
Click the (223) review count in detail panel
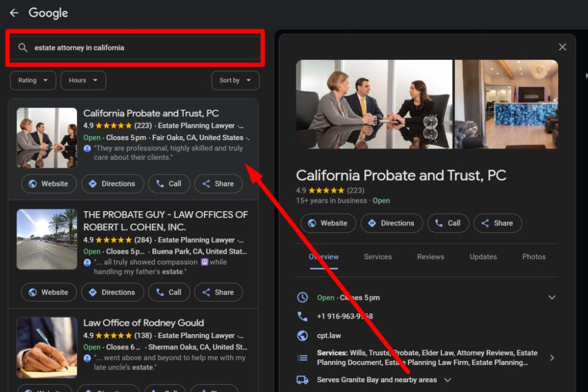(355, 191)
